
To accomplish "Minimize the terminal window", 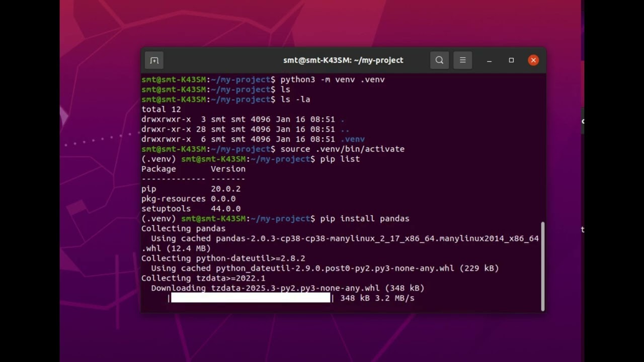I will click(x=489, y=60).
